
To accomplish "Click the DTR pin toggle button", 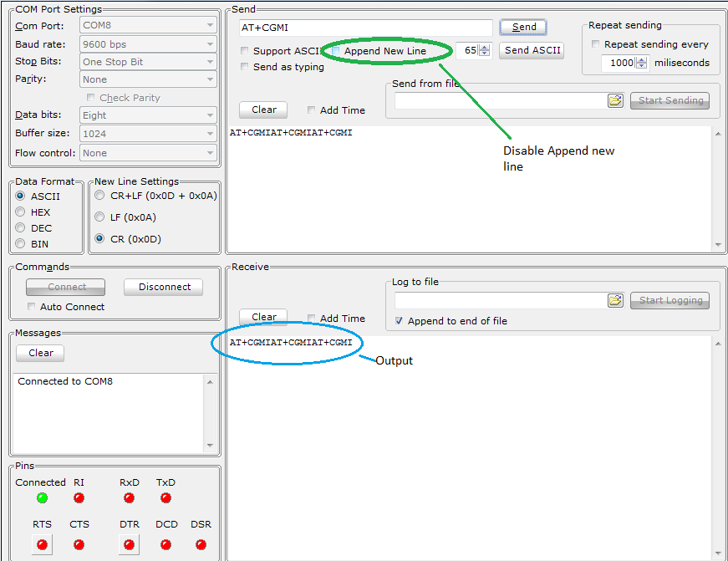I will point(129,544).
